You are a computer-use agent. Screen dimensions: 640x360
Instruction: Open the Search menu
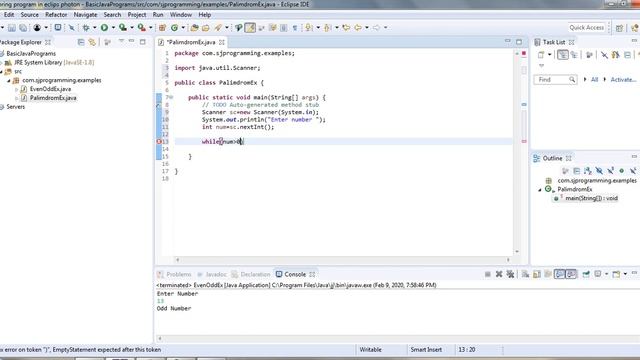112,15
